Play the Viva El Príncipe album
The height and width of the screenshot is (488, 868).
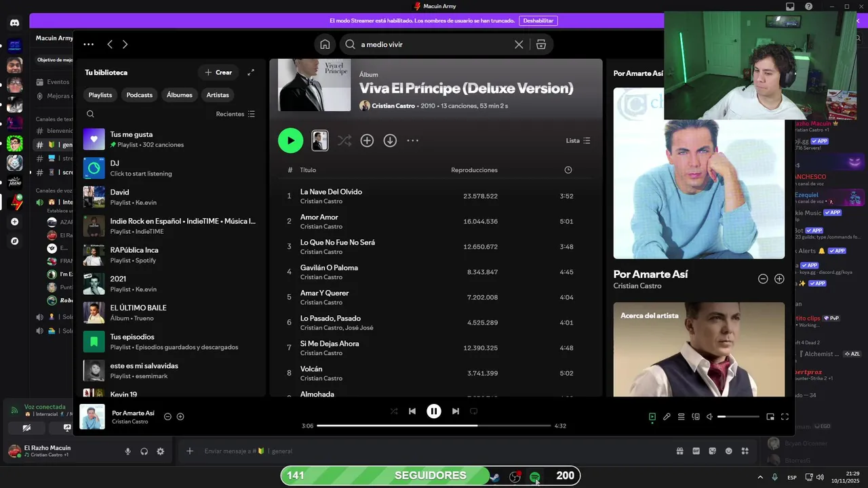pos(290,140)
